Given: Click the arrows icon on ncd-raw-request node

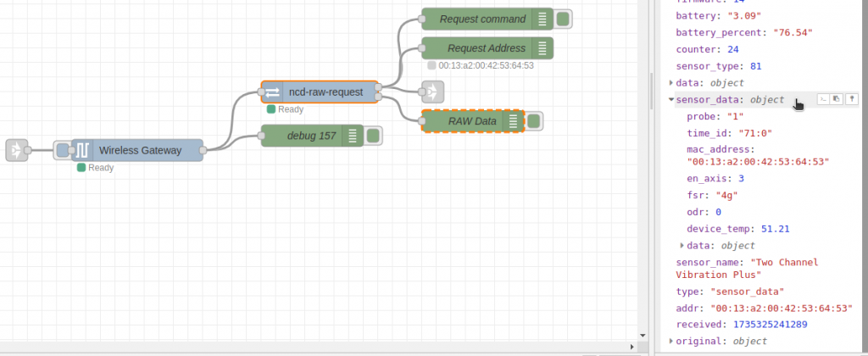Looking at the screenshot, I should (272, 92).
